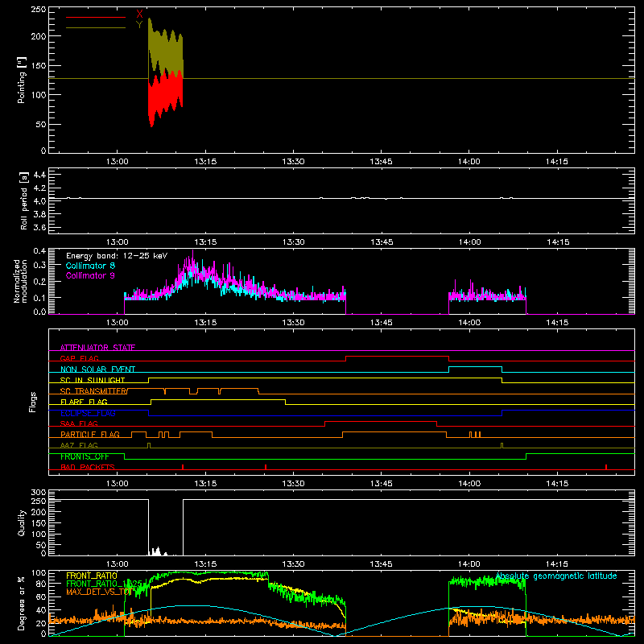Click the Quality axis title
Image resolution: width=644 pixels, height=644 pixels.
pyautogui.click(x=22, y=522)
